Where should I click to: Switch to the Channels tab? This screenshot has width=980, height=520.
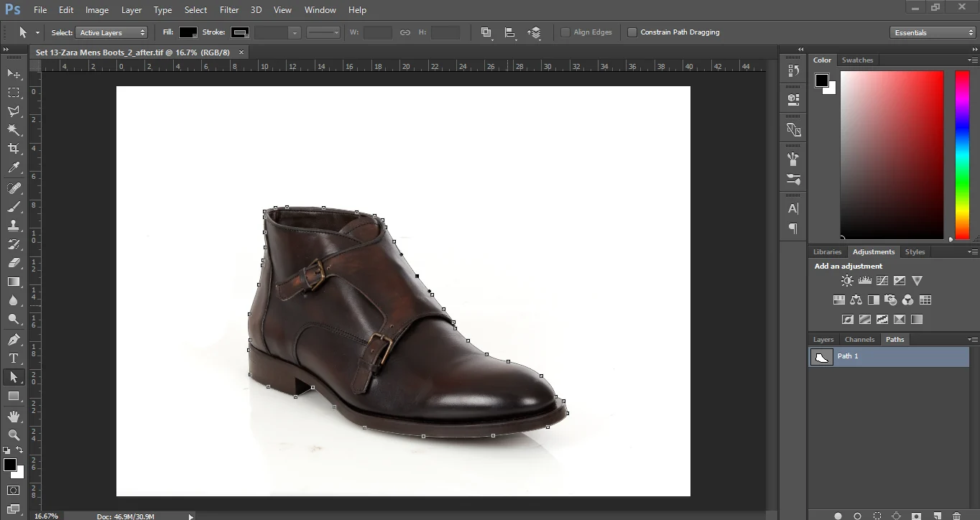(x=859, y=339)
